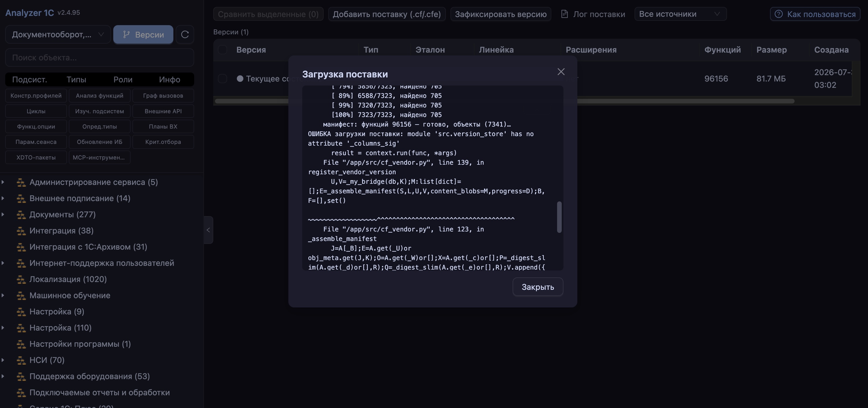
Task: Click the Машинное обучение subsystem icon
Action: click(x=21, y=296)
